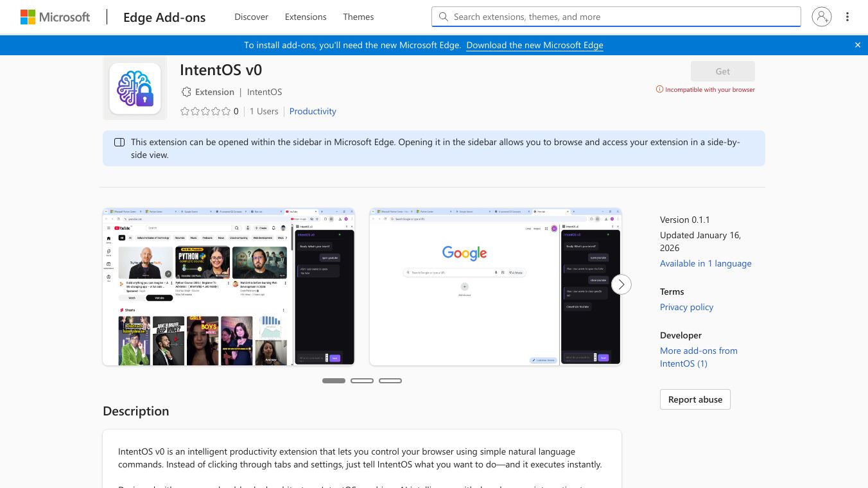Go to the Extensions tab
The height and width of the screenshot is (488, 868).
tap(306, 17)
